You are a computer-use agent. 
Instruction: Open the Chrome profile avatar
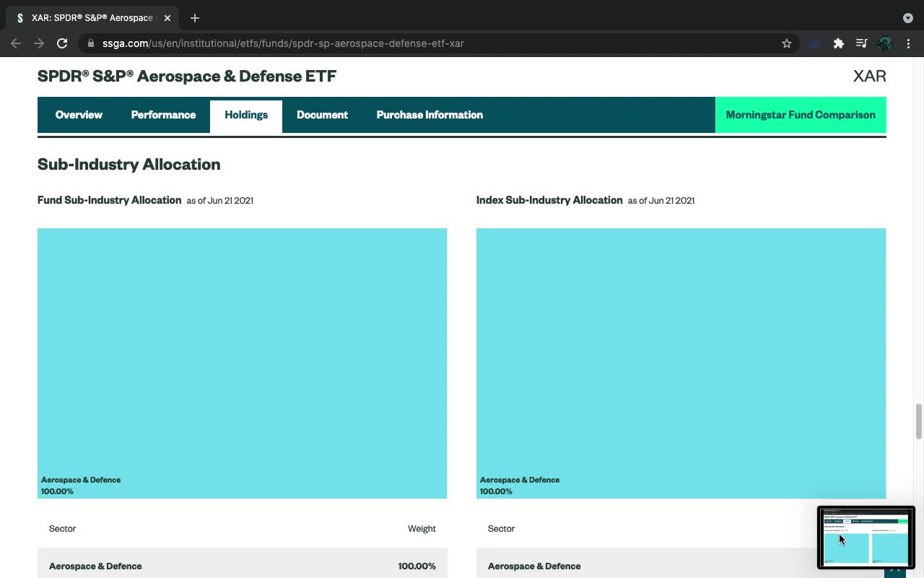click(885, 43)
